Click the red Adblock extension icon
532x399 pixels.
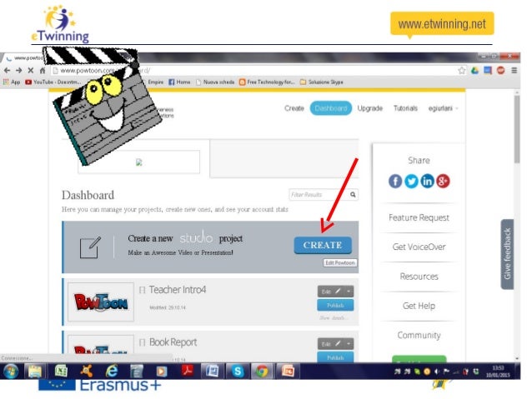click(x=501, y=71)
